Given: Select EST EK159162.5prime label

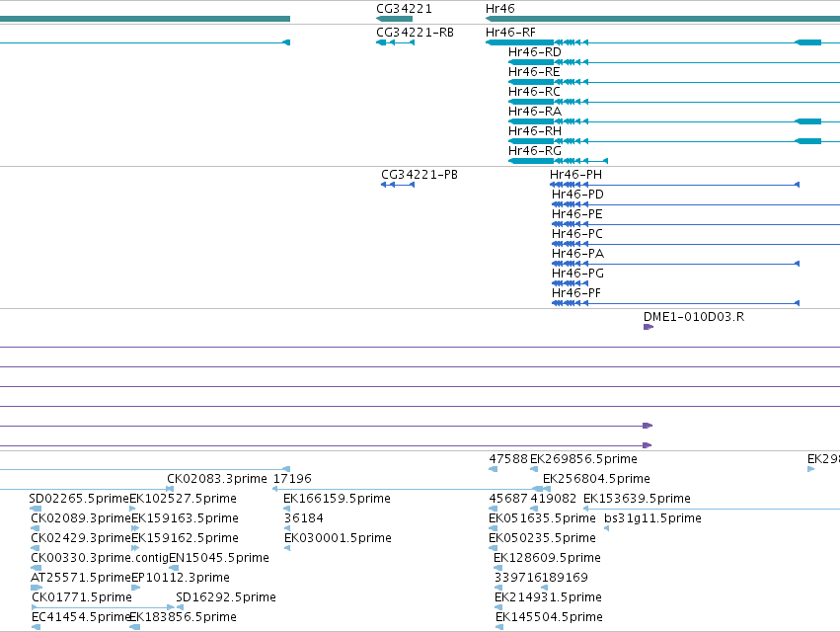Looking at the screenshot, I should pyautogui.click(x=185, y=538).
